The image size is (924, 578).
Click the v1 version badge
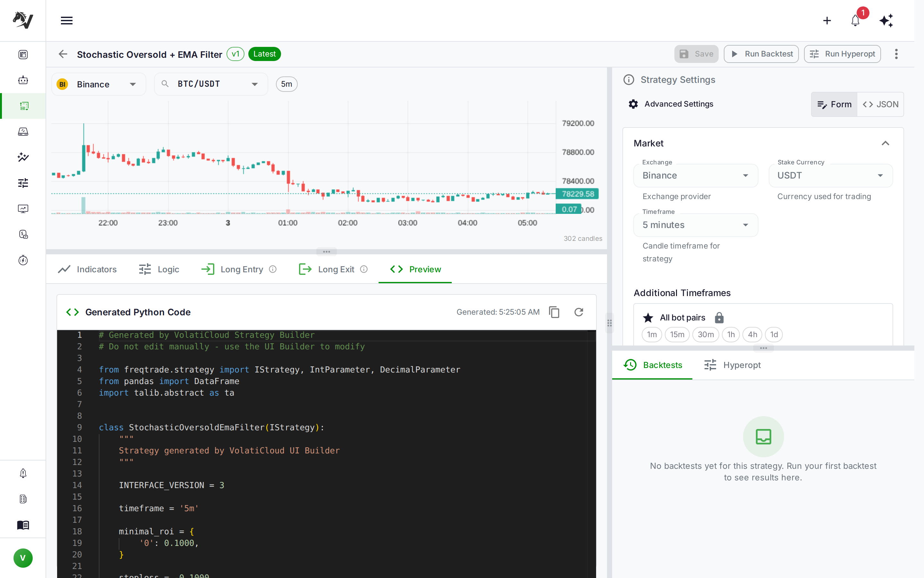235,54
